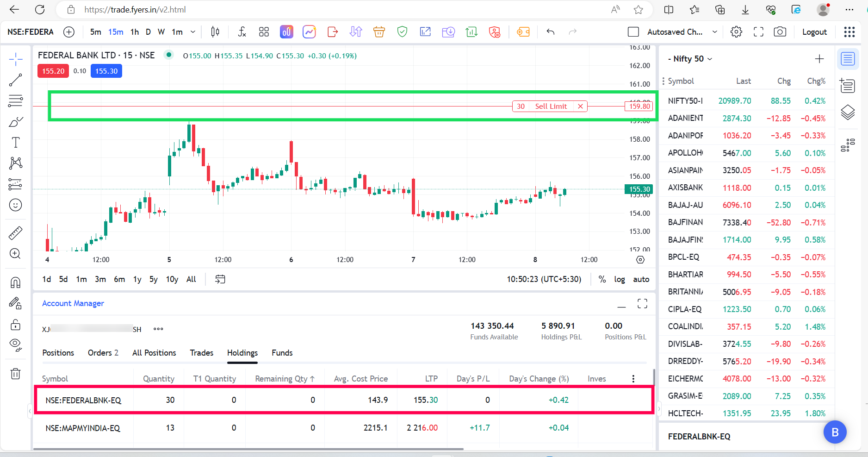868x457 pixels.
Task: Switch to the Orders 2 tab
Action: click(x=103, y=353)
